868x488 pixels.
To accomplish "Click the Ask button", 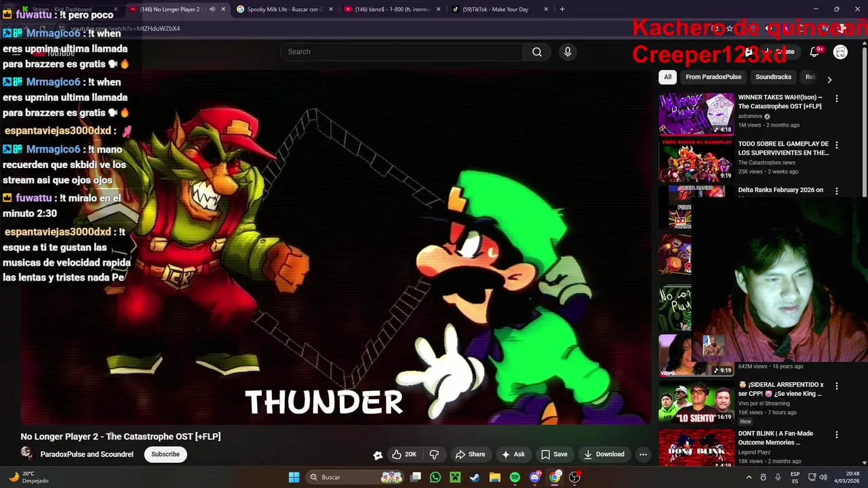I will [x=513, y=454].
